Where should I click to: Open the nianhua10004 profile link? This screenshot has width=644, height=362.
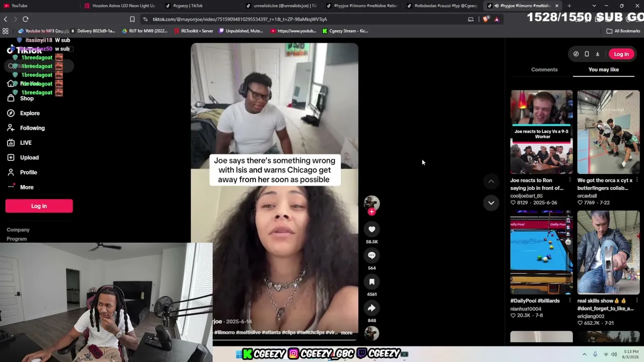tap(526, 309)
